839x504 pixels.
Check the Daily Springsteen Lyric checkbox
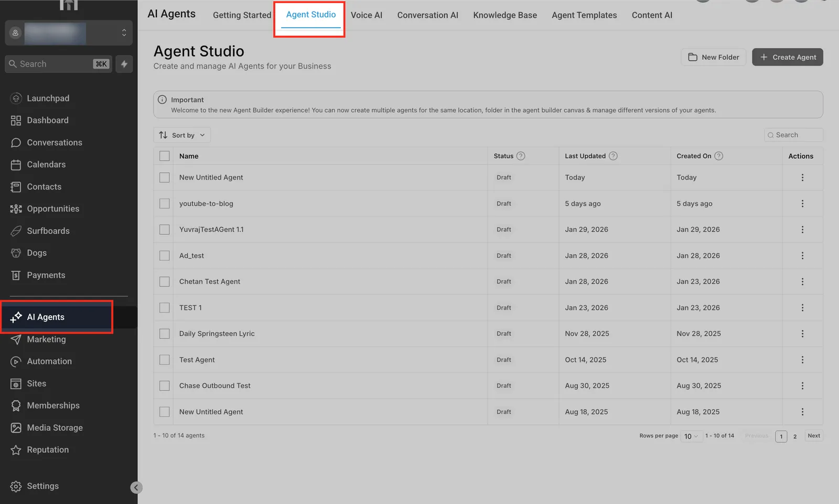point(165,334)
